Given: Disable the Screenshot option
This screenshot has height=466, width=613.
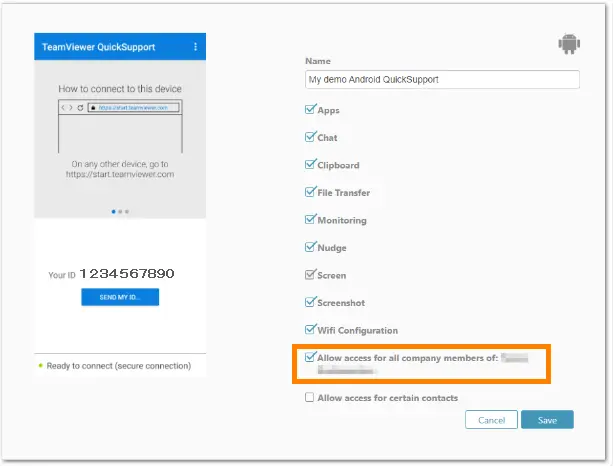Looking at the screenshot, I should (x=310, y=302).
